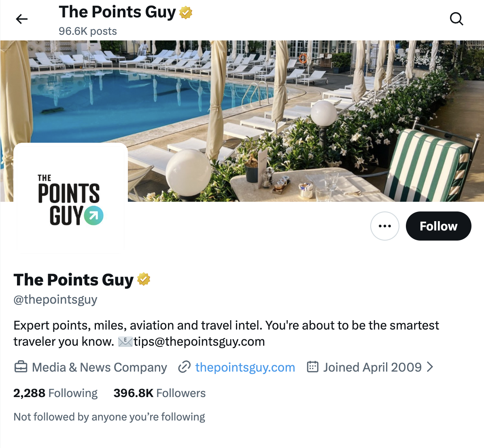Go back using the arrow icon

click(21, 19)
